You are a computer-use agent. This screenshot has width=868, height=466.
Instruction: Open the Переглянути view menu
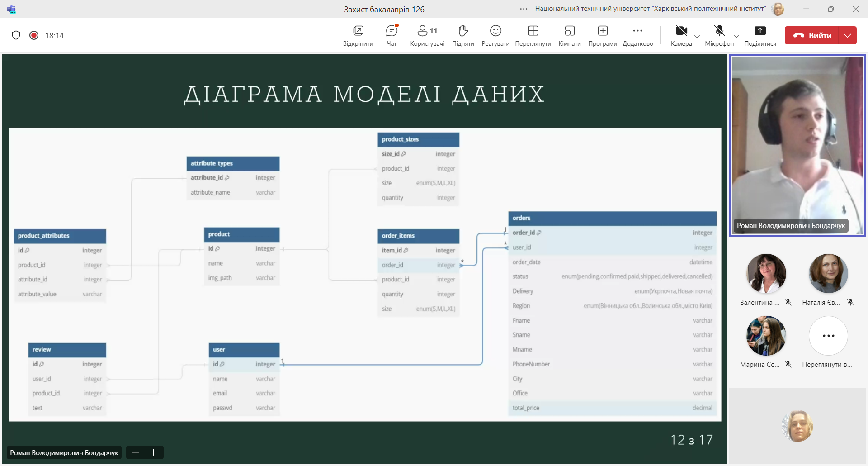click(533, 35)
